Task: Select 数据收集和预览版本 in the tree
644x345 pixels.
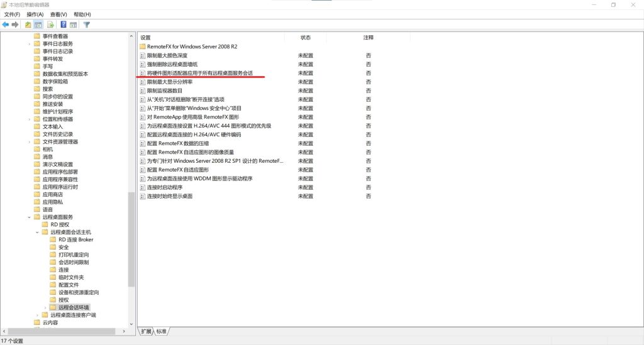Action: (x=65, y=74)
